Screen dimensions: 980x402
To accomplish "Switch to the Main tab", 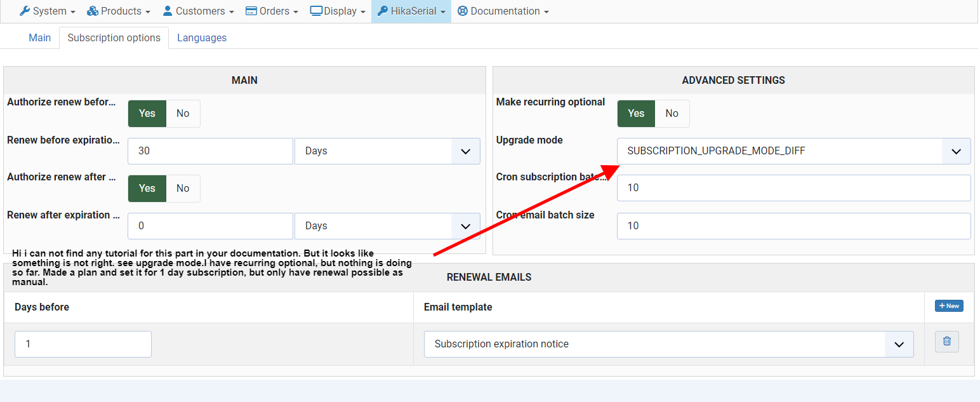I will pos(39,37).
